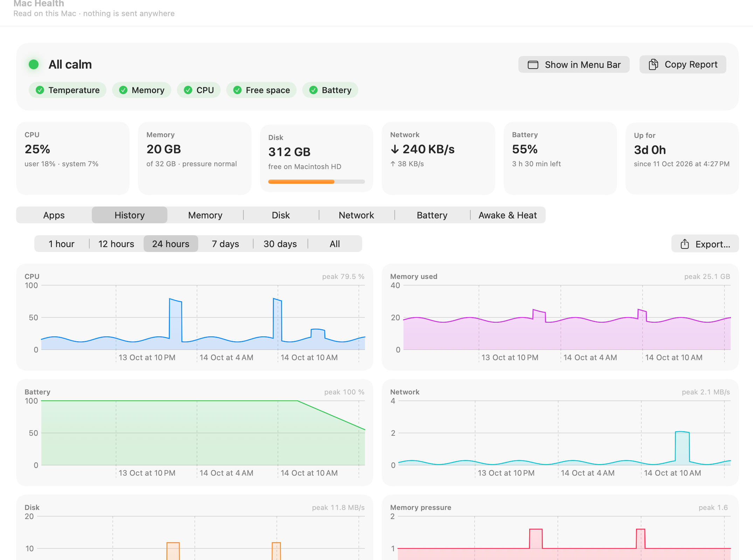This screenshot has width=753, height=560.
Task: Click the Network upload arrow icon
Action: tap(393, 164)
